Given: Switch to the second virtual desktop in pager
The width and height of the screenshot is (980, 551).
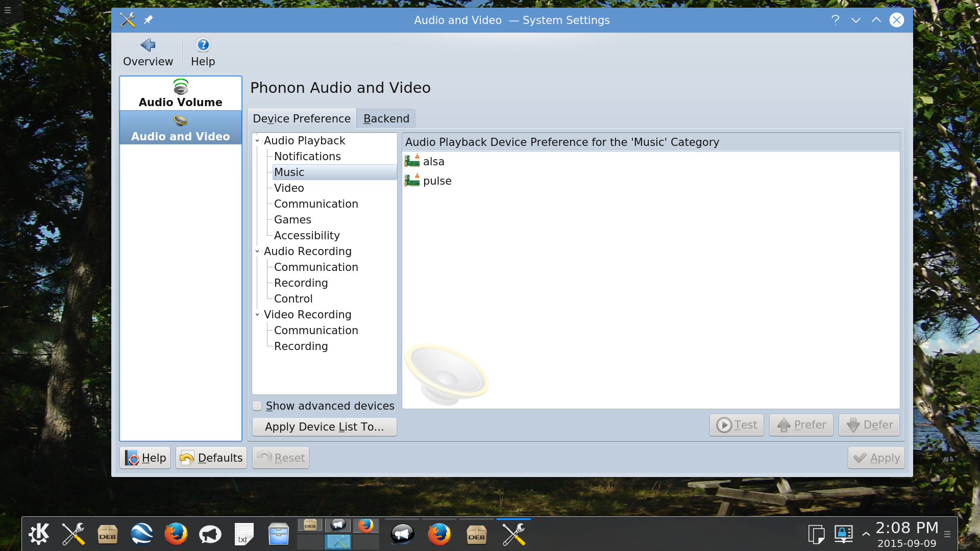Looking at the screenshot, I should pos(338,526).
